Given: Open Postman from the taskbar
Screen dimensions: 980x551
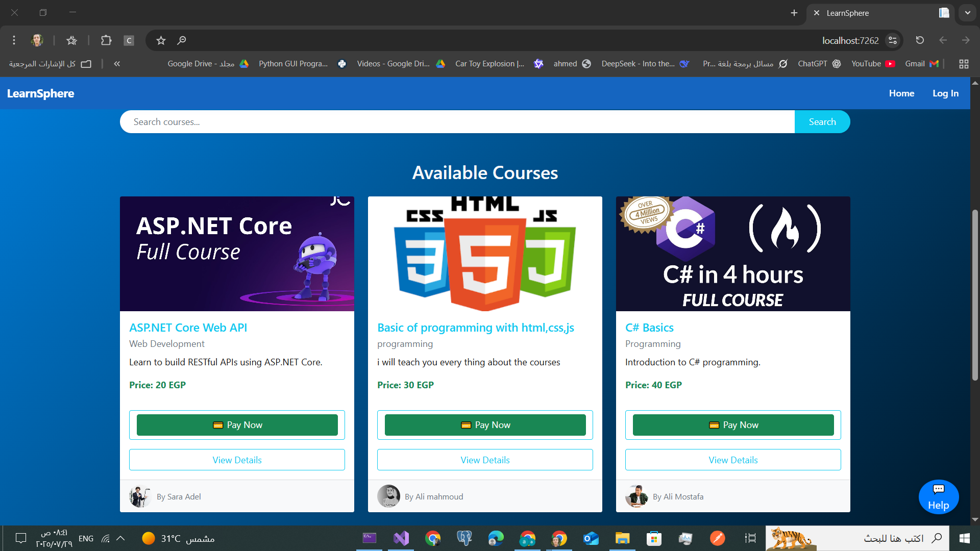Looking at the screenshot, I should pos(717,538).
